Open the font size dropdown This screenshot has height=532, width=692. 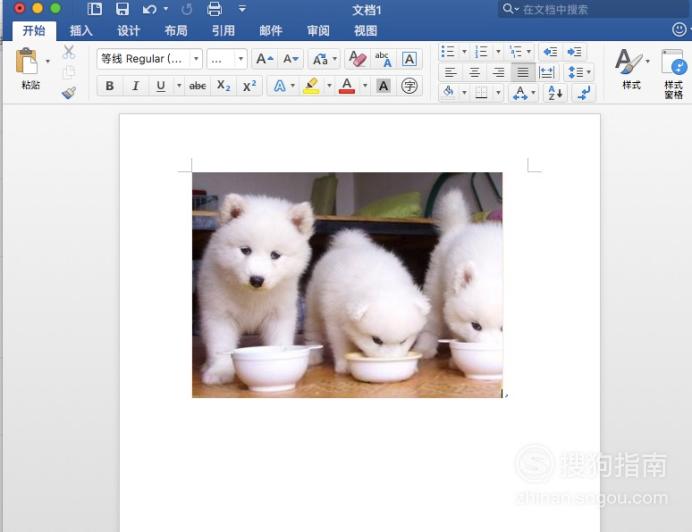click(x=241, y=59)
